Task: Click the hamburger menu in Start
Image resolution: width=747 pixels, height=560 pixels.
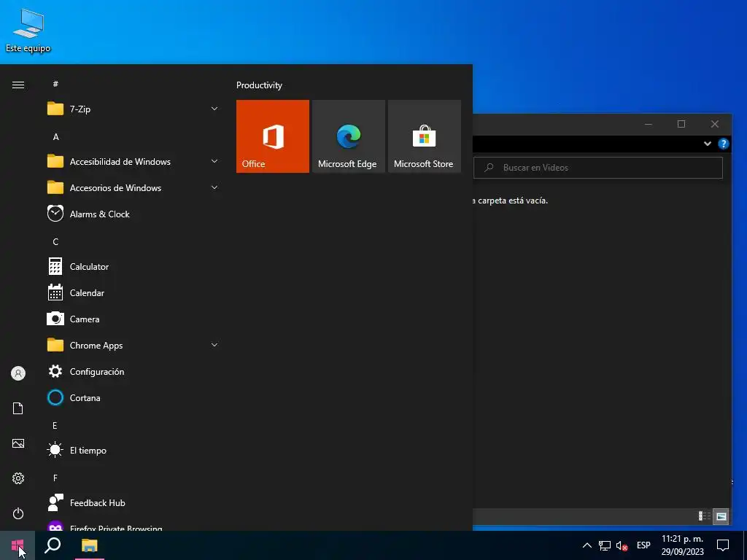Action: 18,85
